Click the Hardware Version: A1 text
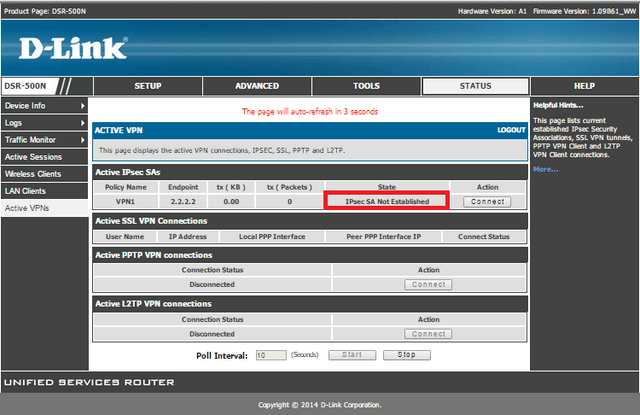640x415 pixels. coord(492,11)
